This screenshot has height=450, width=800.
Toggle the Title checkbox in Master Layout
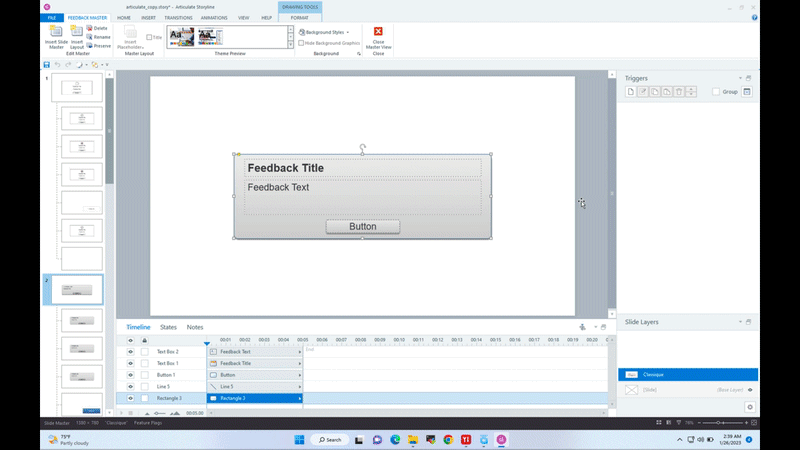click(149, 38)
